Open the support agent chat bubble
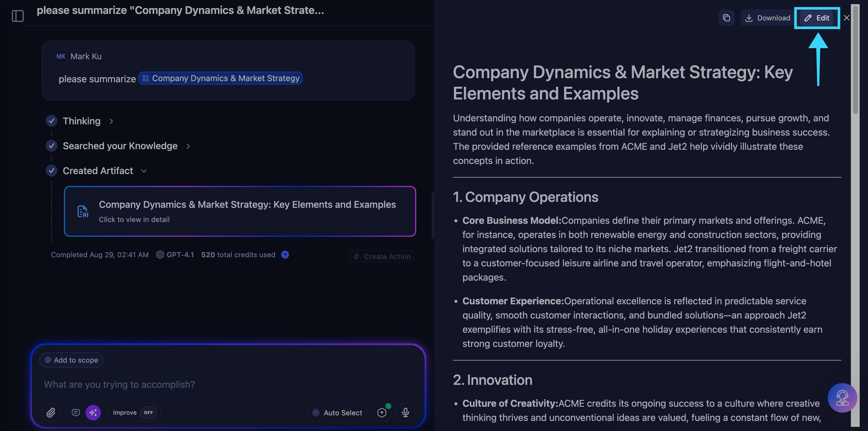This screenshot has width=868, height=431. pyautogui.click(x=842, y=398)
